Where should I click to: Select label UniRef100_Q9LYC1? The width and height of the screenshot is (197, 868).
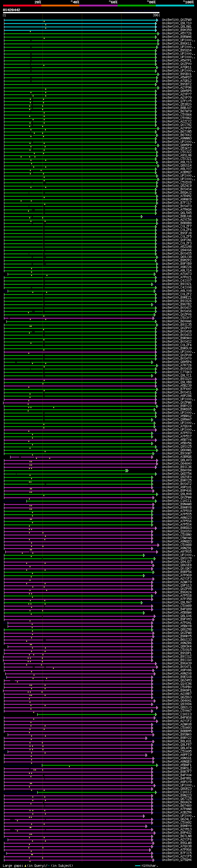pyautogui.click(x=176, y=375)
